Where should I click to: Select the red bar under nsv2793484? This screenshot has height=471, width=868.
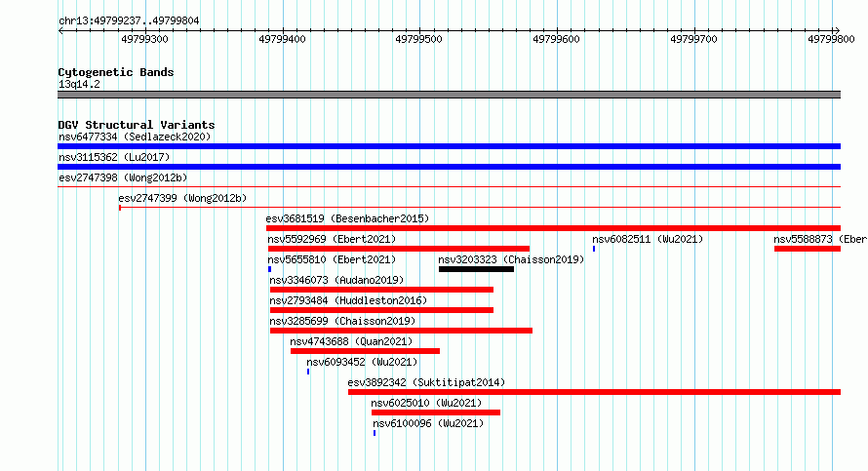[381, 310]
